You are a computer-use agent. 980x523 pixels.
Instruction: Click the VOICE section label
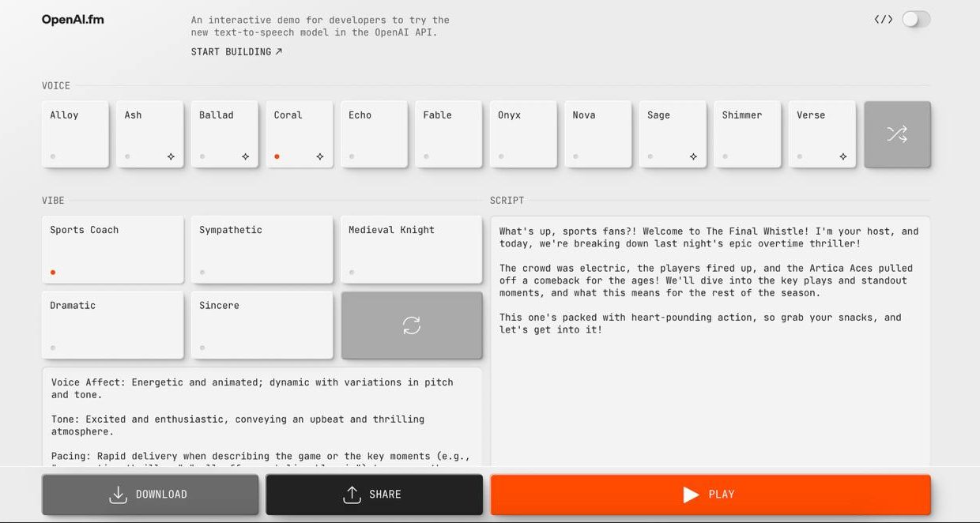[56, 85]
